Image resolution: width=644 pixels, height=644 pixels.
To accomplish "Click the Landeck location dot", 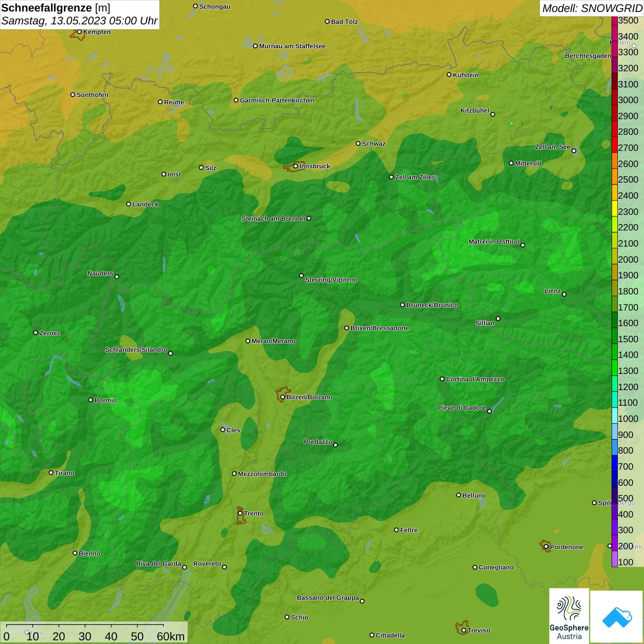I will [x=128, y=204].
